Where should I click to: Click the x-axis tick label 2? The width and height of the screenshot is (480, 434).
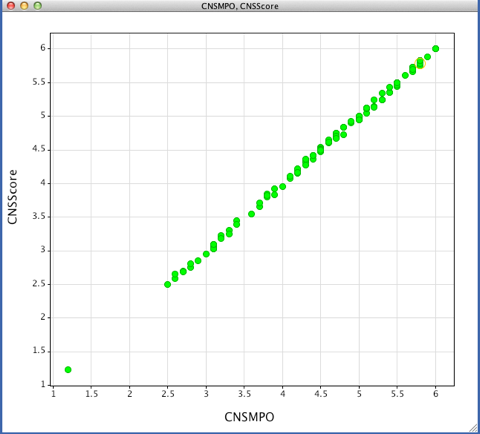[x=130, y=394]
